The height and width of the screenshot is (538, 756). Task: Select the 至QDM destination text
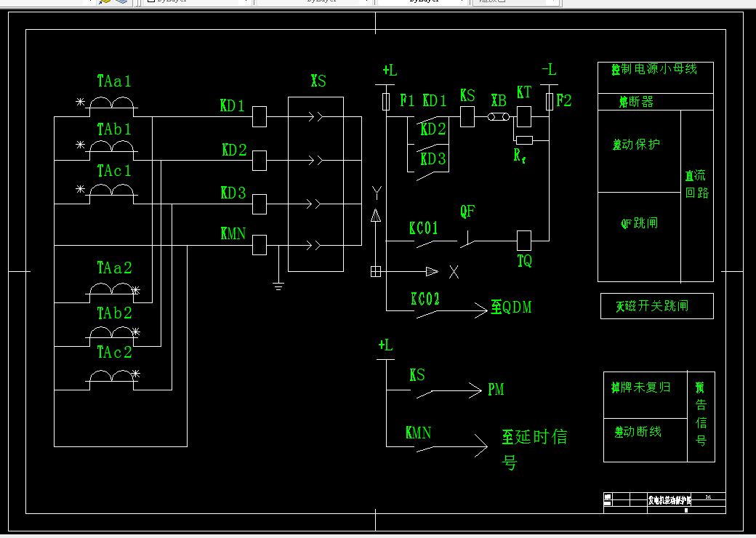511,307
